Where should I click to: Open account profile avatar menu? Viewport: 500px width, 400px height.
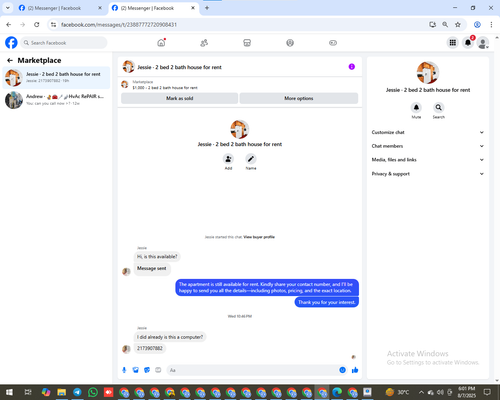[x=483, y=43]
